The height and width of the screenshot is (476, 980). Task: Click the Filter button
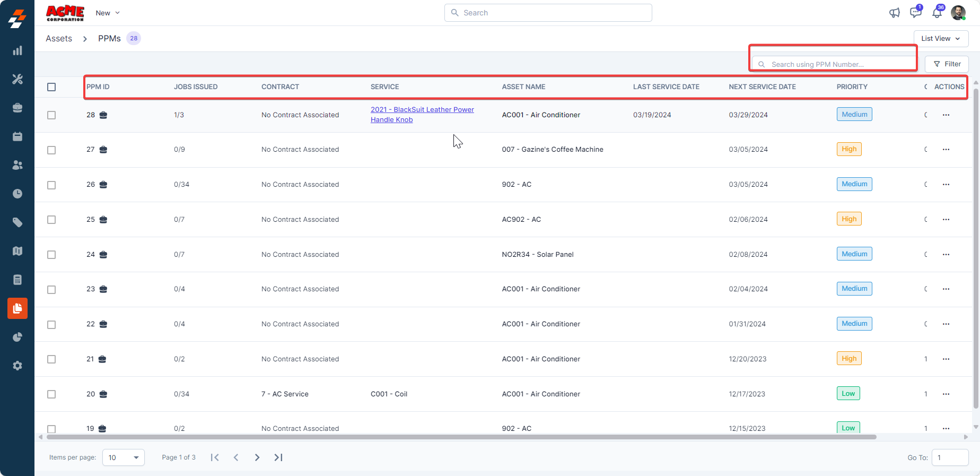click(947, 64)
